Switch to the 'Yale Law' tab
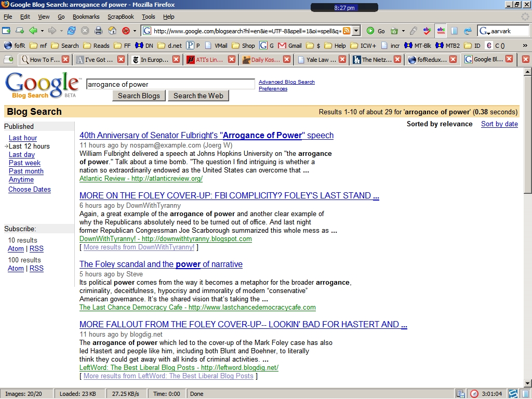532x399 pixels. click(x=321, y=59)
